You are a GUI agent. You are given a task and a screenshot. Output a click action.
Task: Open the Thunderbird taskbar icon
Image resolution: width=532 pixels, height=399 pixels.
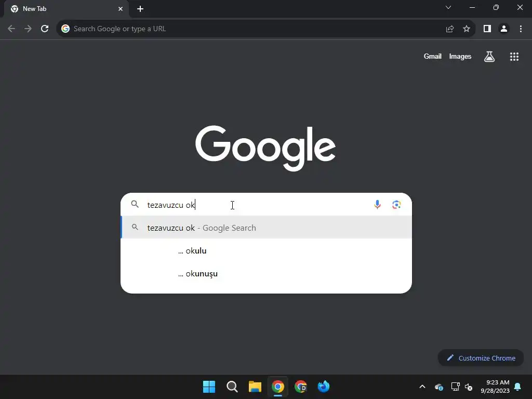(x=323, y=387)
